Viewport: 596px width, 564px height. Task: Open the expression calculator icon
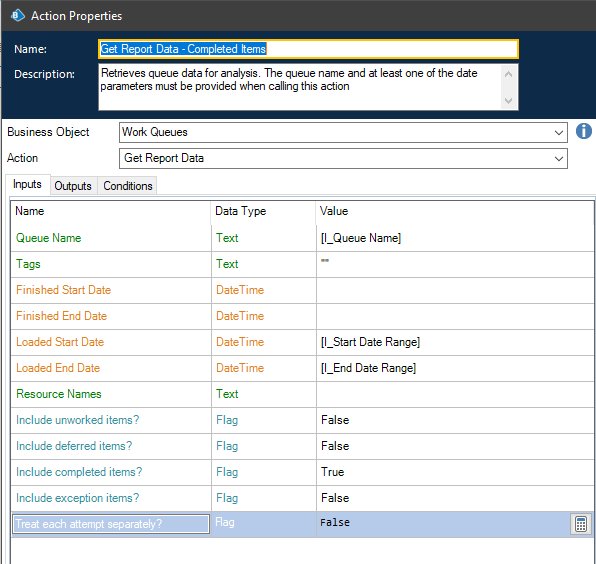pos(580,524)
